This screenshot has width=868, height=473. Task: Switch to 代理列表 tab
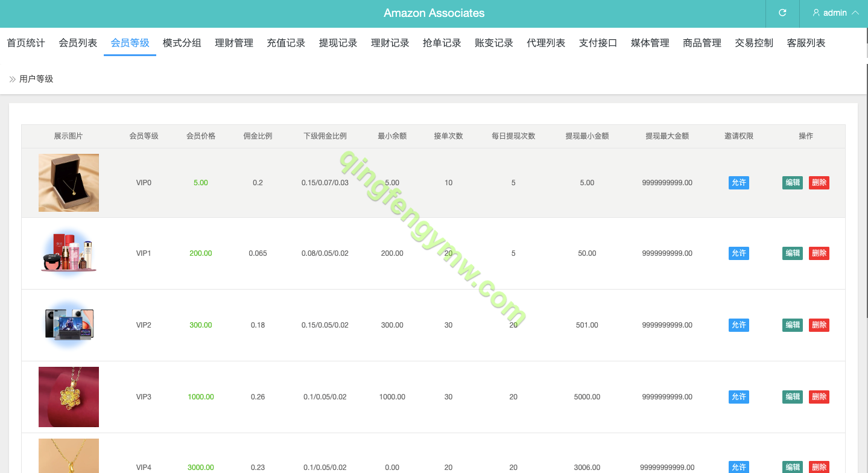click(x=546, y=43)
